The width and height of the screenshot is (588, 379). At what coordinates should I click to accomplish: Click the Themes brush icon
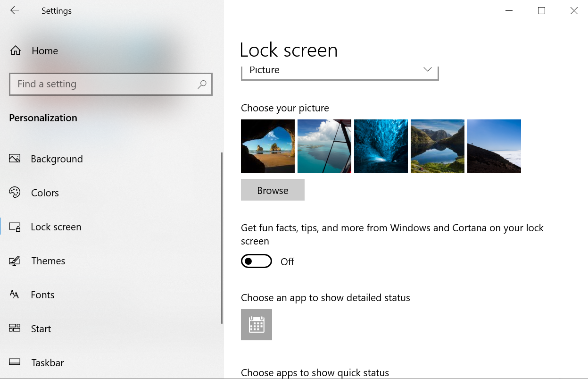15,261
